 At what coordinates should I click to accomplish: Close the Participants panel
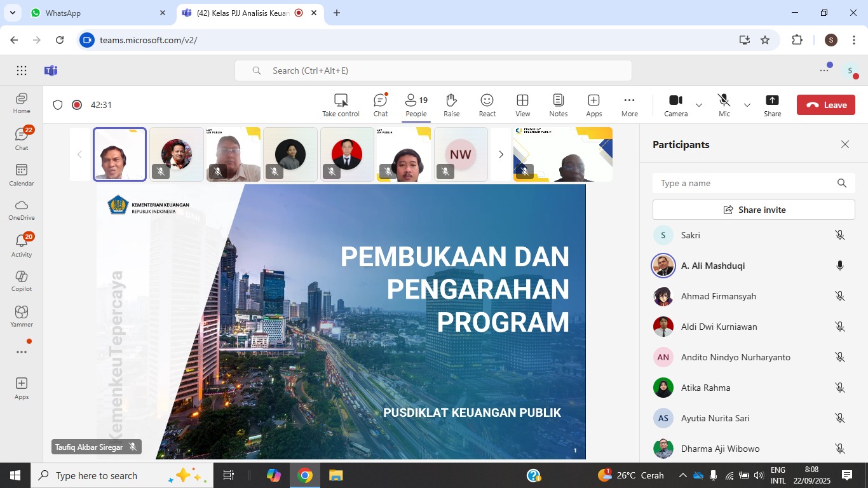coord(845,144)
